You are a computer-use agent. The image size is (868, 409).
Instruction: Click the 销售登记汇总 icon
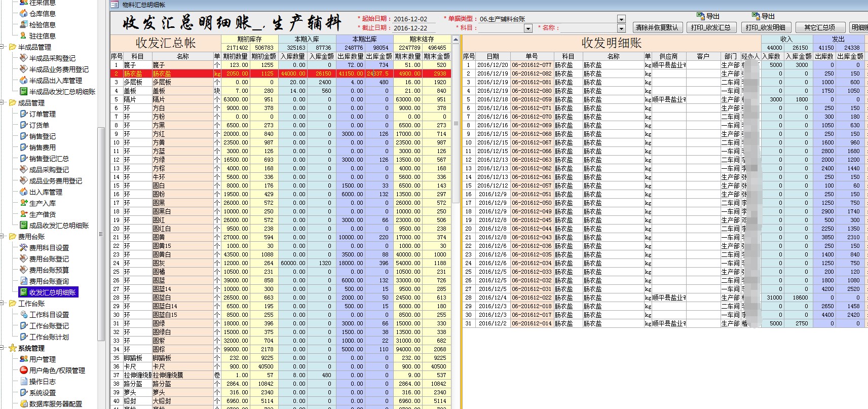click(x=23, y=159)
